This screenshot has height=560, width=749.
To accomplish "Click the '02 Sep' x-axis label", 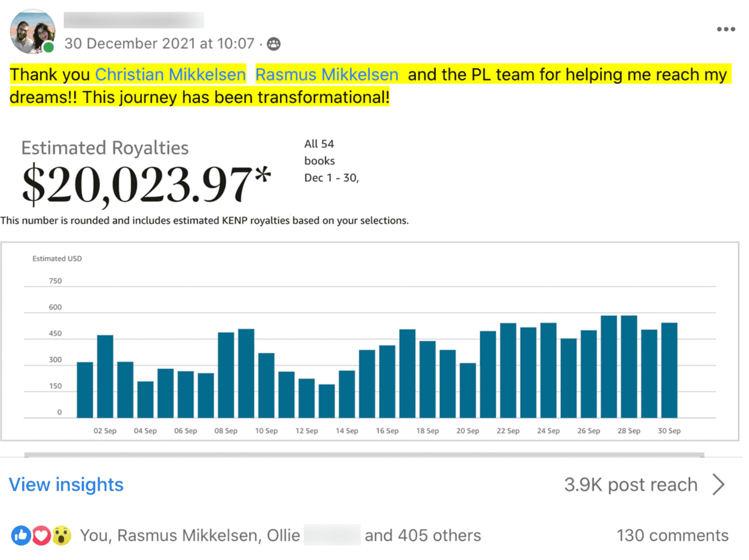I will [x=105, y=431].
